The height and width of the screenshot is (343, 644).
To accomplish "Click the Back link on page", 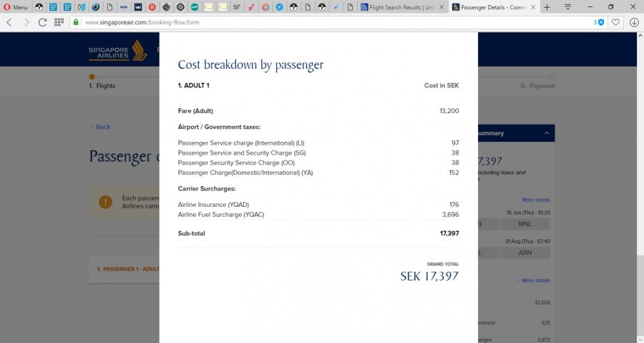I will 103,127.
